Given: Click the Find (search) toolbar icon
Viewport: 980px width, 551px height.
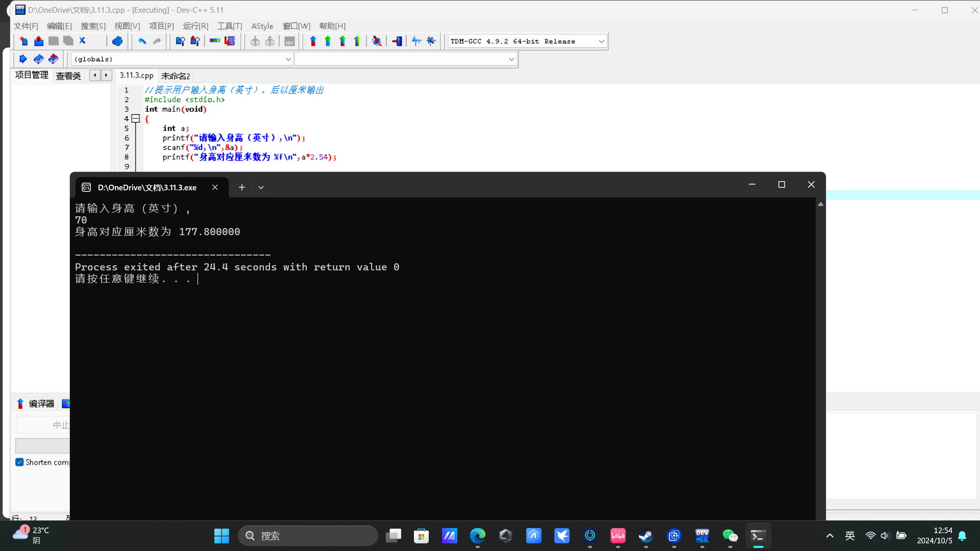Looking at the screenshot, I should coord(180,41).
